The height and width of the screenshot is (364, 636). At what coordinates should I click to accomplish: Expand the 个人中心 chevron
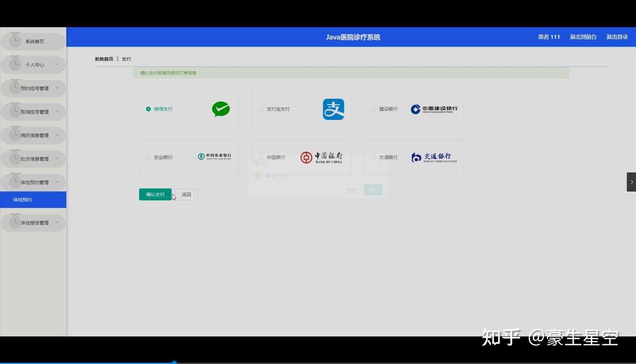click(57, 64)
